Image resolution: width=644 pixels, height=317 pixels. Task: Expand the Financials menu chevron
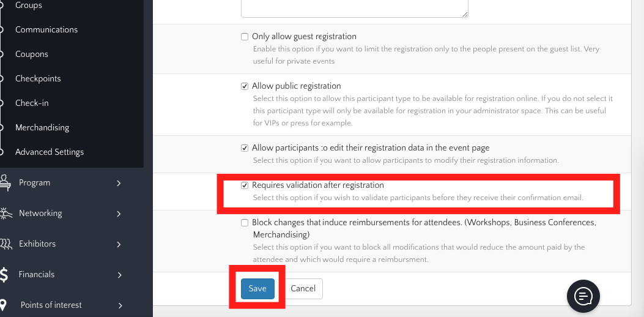[119, 275]
